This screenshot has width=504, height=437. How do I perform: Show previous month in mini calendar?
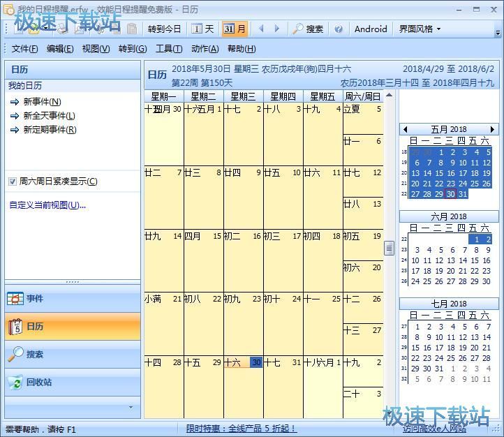(406, 129)
